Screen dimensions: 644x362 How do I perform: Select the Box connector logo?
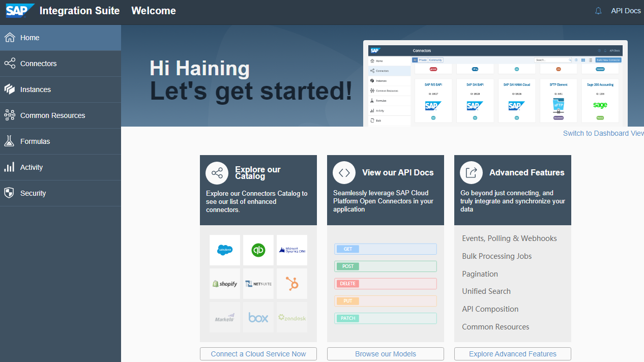258,317
